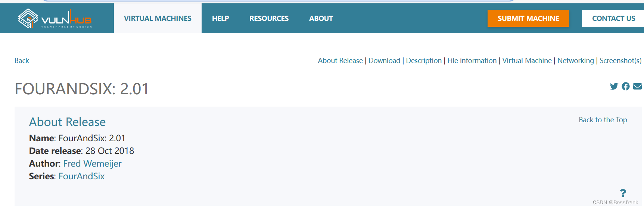Open the Virtual Machines tab
This screenshot has height=208, width=644.
pyautogui.click(x=158, y=18)
